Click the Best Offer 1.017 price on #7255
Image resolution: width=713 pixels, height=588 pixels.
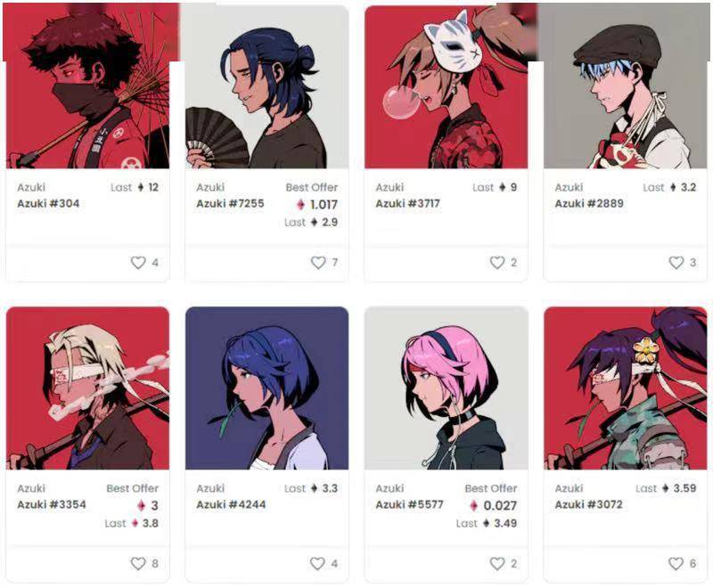pyautogui.click(x=317, y=205)
